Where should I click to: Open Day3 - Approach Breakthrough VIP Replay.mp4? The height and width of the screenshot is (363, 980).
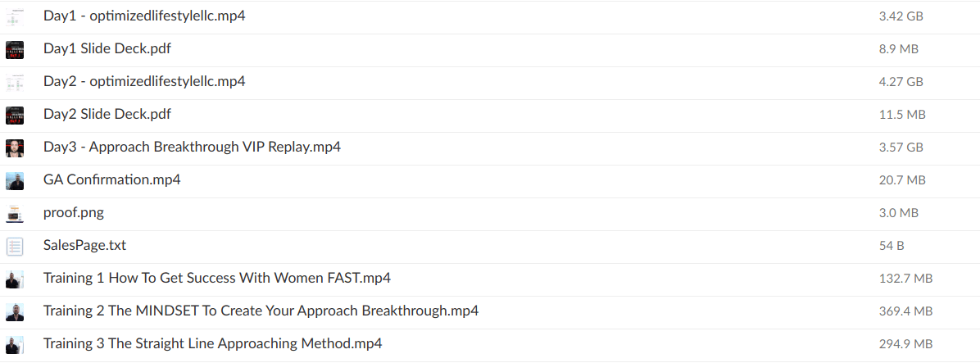click(x=192, y=147)
